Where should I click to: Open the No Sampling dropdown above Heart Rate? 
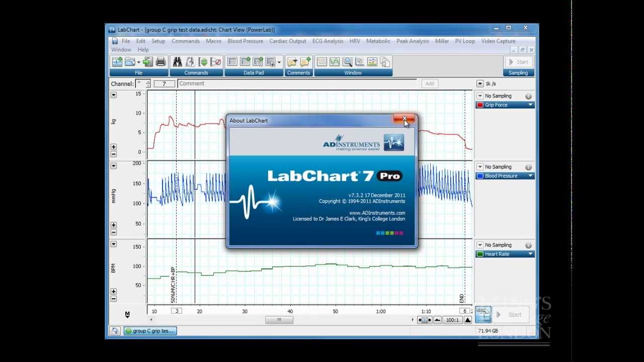(480, 245)
